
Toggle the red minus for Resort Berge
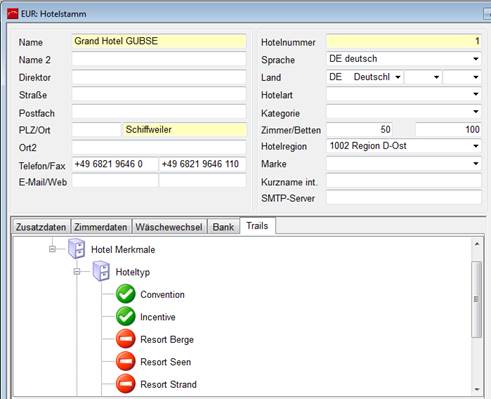pos(126,339)
